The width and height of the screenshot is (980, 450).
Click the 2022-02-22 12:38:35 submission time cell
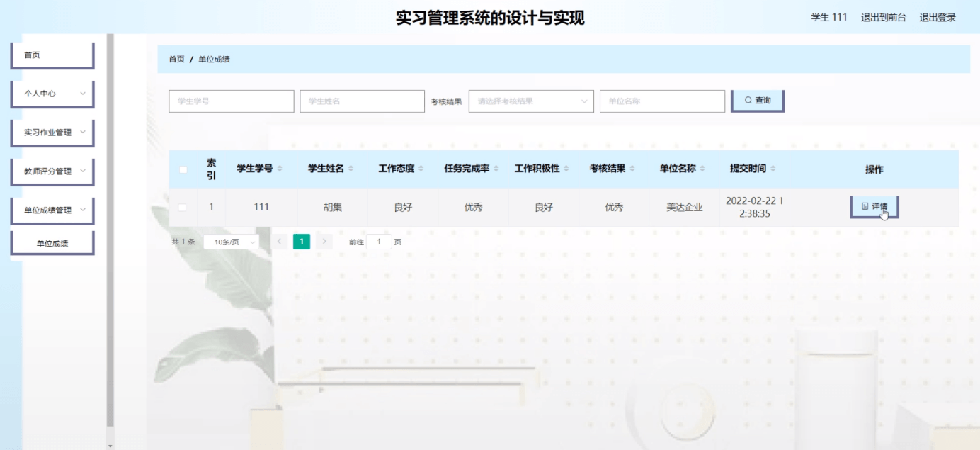pos(755,207)
